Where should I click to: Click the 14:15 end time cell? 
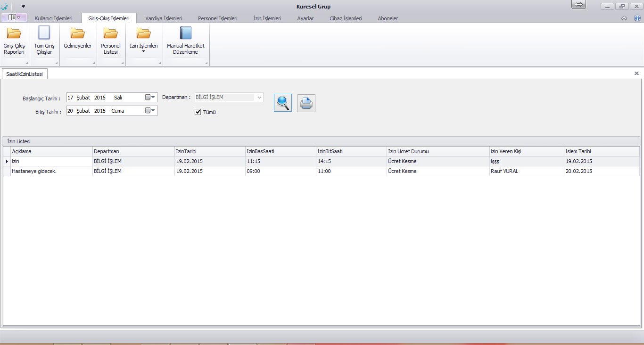point(351,161)
